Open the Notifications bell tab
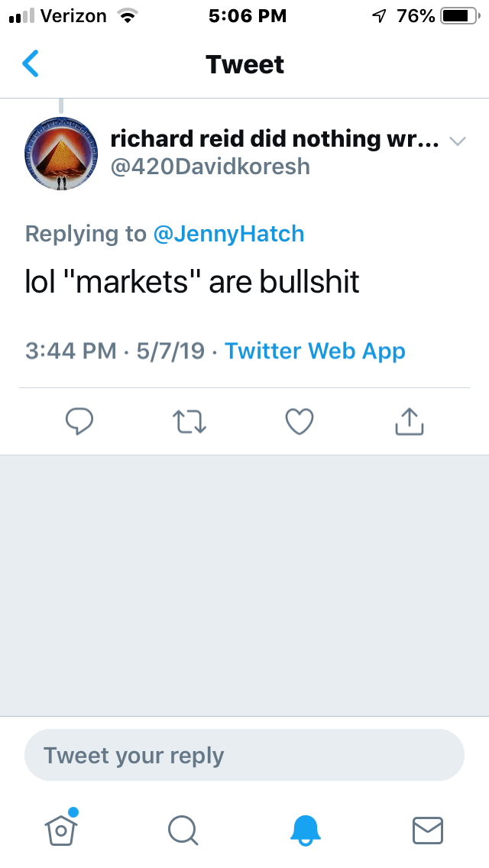This screenshot has height=868, width=489. click(x=306, y=829)
